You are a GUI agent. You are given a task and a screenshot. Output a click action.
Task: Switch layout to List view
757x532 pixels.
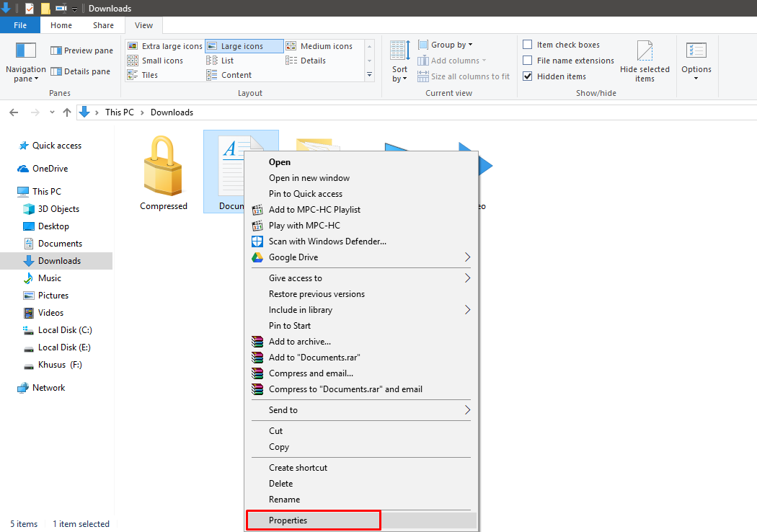pos(220,61)
